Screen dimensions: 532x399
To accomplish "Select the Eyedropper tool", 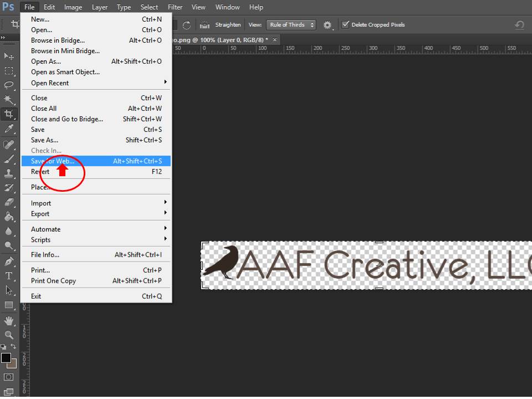I will pos(9,129).
